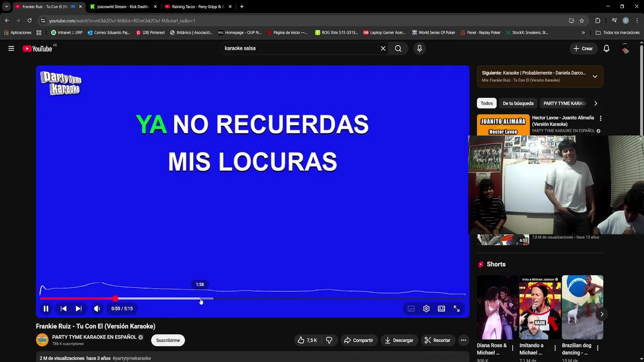The image size is (644, 362).
Task: Mute the video volume
Action: pos(97,309)
